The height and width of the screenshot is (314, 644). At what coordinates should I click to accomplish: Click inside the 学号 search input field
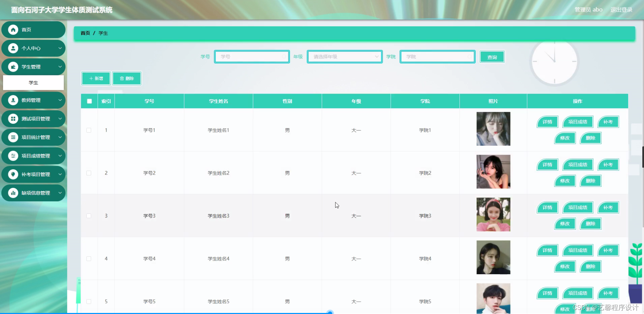(251, 57)
